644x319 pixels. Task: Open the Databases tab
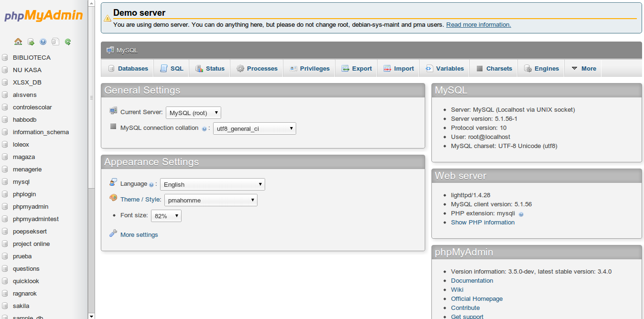128,68
